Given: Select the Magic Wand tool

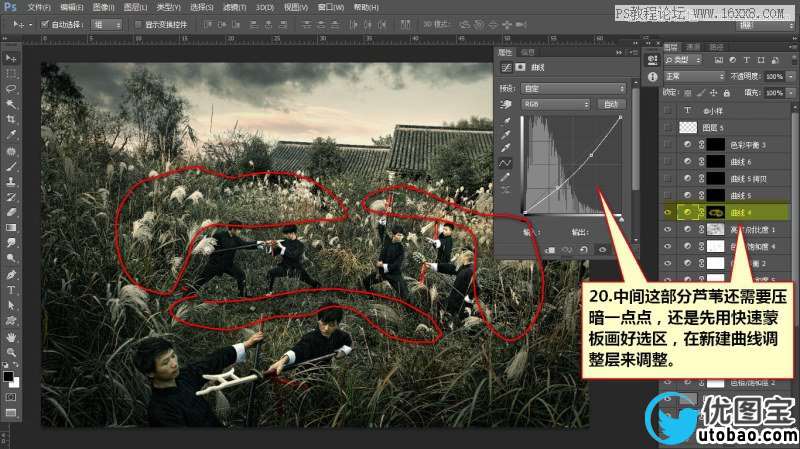Looking at the screenshot, I should [11, 104].
